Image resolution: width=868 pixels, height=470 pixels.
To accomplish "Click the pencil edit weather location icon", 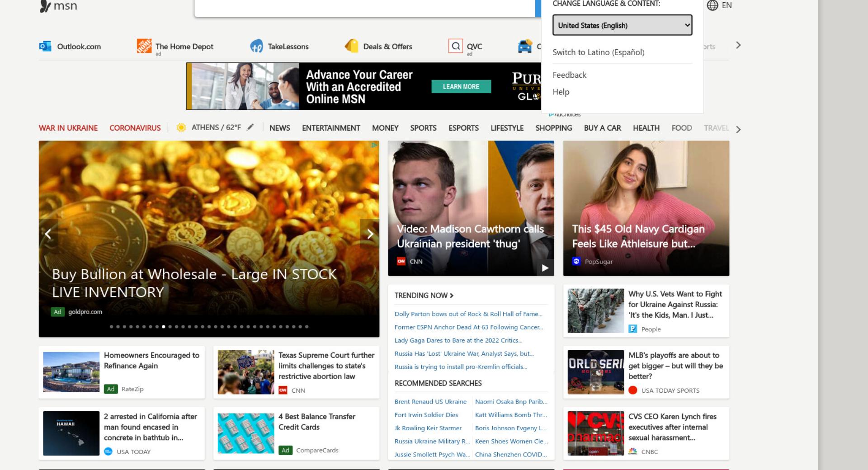I will tap(250, 127).
